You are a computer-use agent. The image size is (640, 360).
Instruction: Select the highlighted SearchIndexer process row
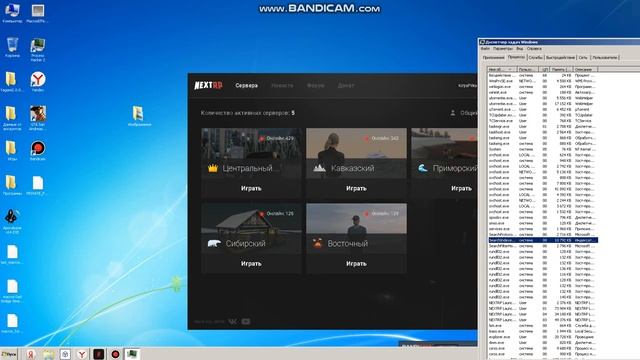click(543, 240)
